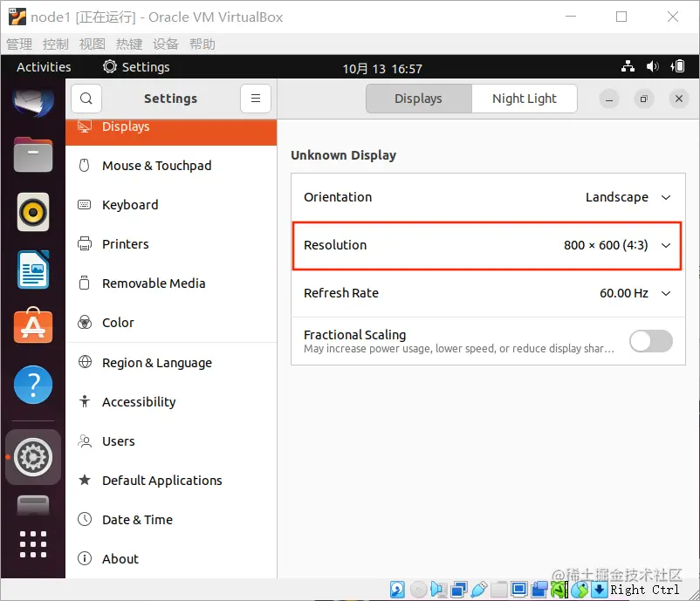Open the Refresh Rate 60.00 Hz dropdown
700x601 pixels.
tap(488, 293)
